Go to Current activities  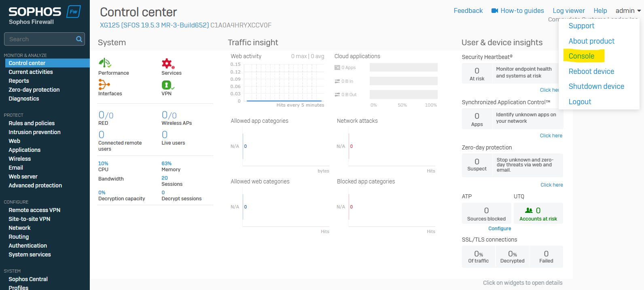pyautogui.click(x=31, y=72)
